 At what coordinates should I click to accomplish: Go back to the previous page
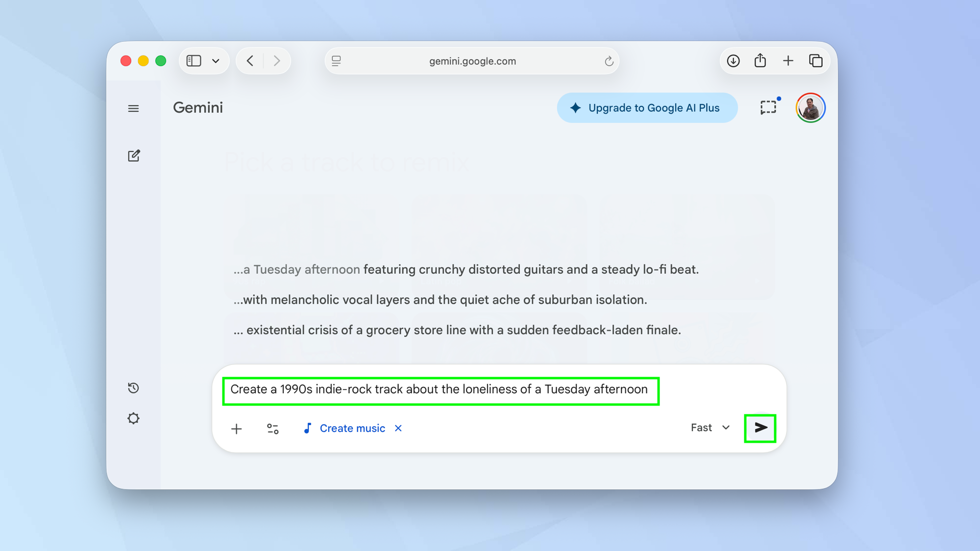(x=250, y=61)
